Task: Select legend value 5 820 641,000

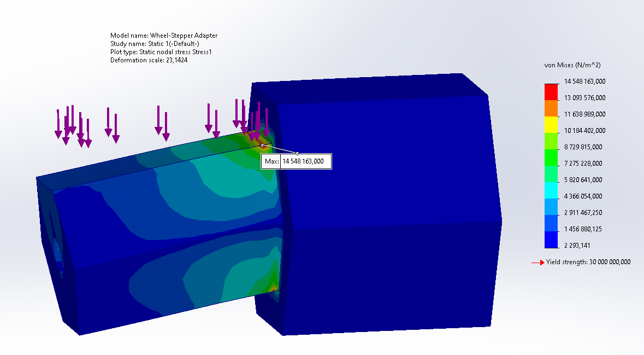Action: [x=583, y=180]
